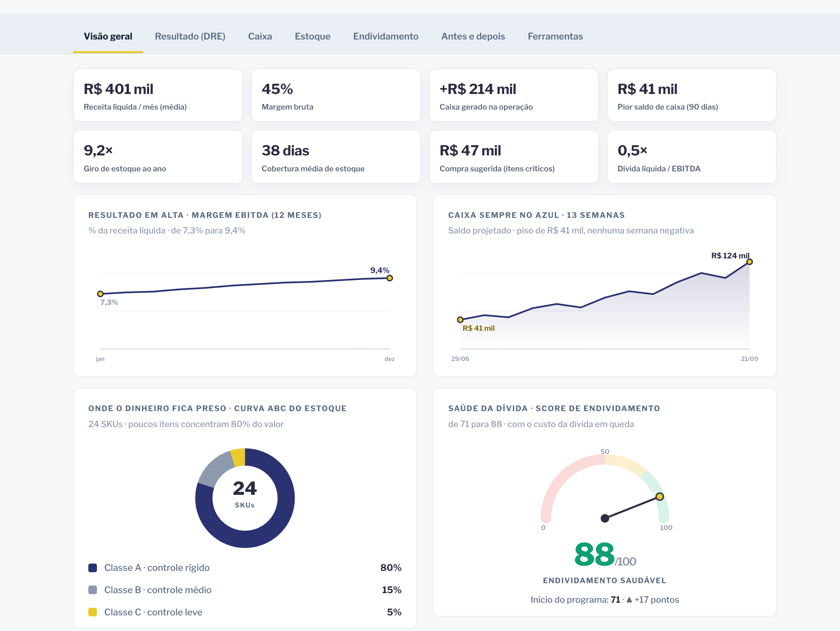Open the Endividamento tab
This screenshot has width=840, height=631.
click(385, 37)
